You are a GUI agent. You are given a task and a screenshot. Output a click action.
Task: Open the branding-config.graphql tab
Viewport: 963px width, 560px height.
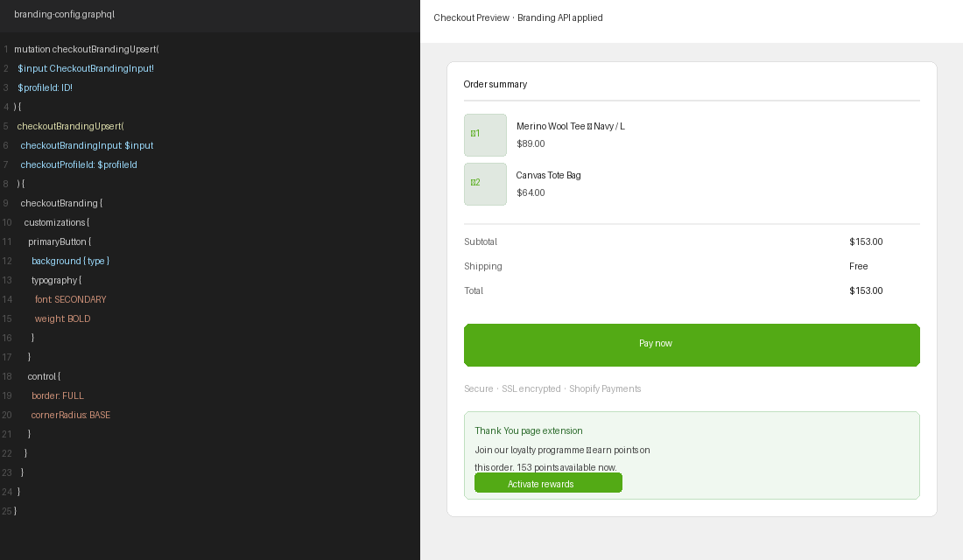click(x=65, y=14)
